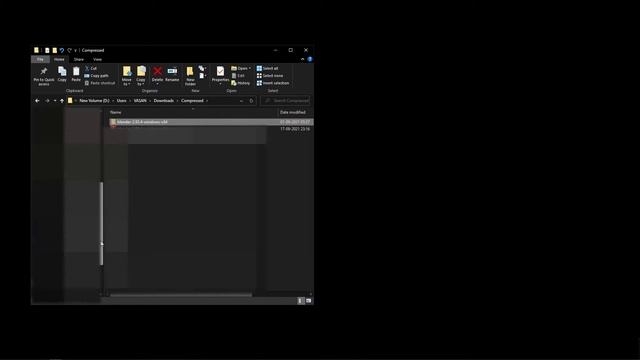Image resolution: width=640 pixels, height=360 pixels.
Task: Switch to the View ribbon tab
Action: [97, 59]
